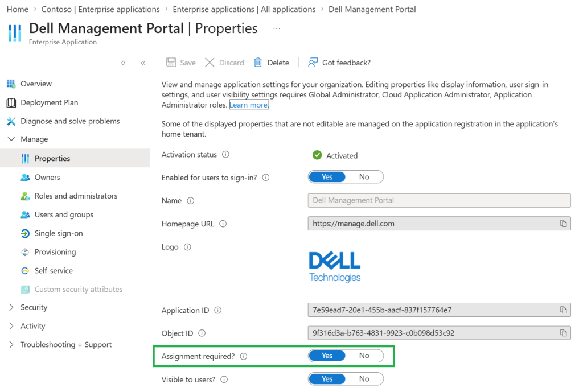The width and height of the screenshot is (583, 392).
Task: Copy the Homepage URL value
Action: (563, 224)
